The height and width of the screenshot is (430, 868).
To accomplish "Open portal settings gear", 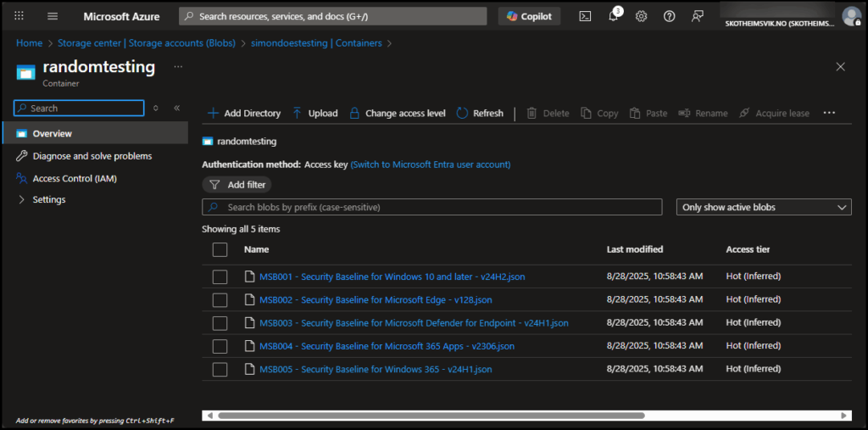I will coord(641,16).
